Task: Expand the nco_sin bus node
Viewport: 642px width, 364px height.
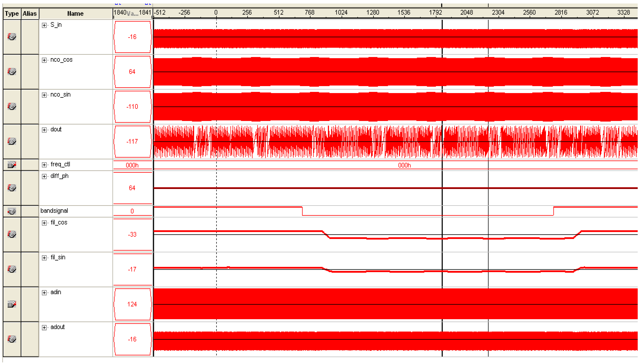Action: tap(44, 95)
